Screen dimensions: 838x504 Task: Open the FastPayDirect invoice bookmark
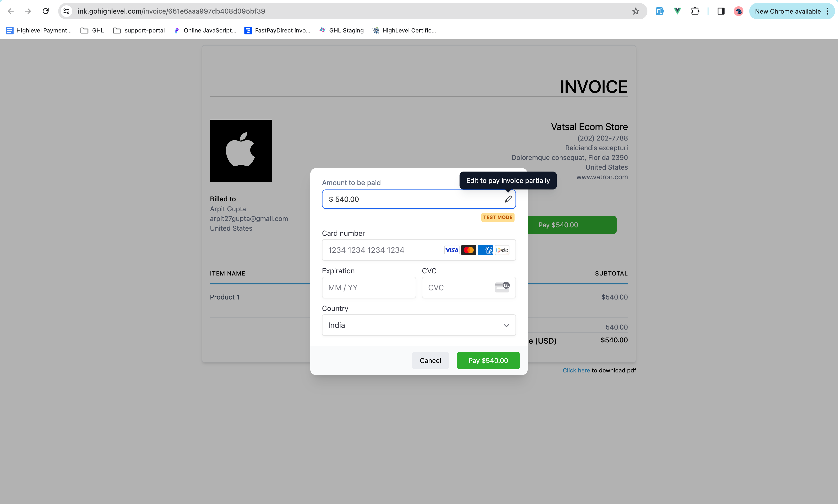[277, 31]
